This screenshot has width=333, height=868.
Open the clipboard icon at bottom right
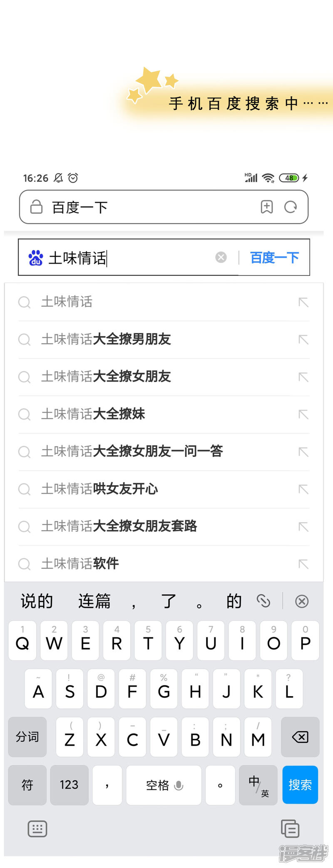click(x=290, y=828)
